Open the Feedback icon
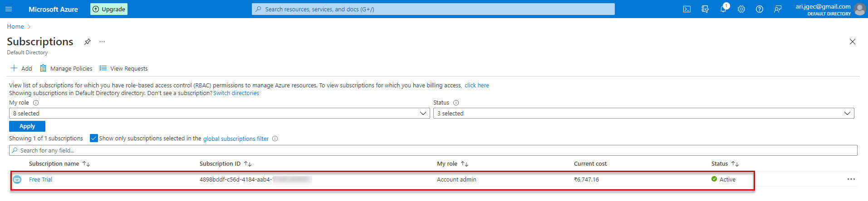 coord(778,9)
